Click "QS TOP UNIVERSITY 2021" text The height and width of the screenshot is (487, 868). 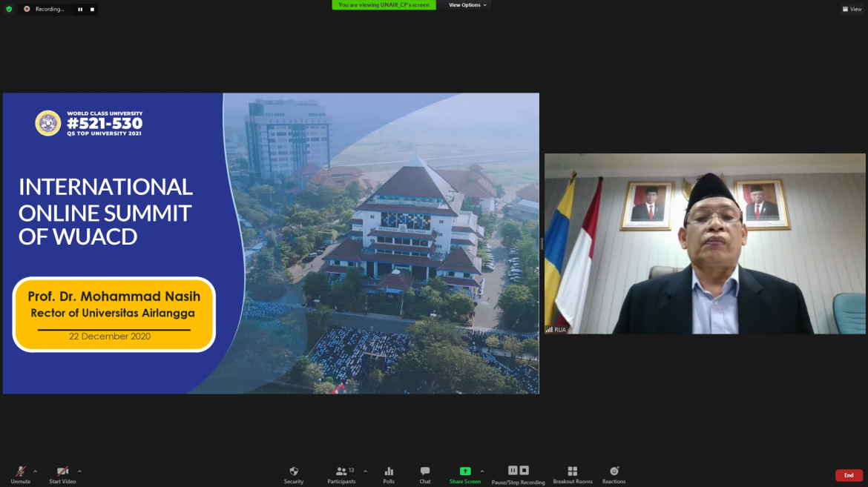[104, 133]
